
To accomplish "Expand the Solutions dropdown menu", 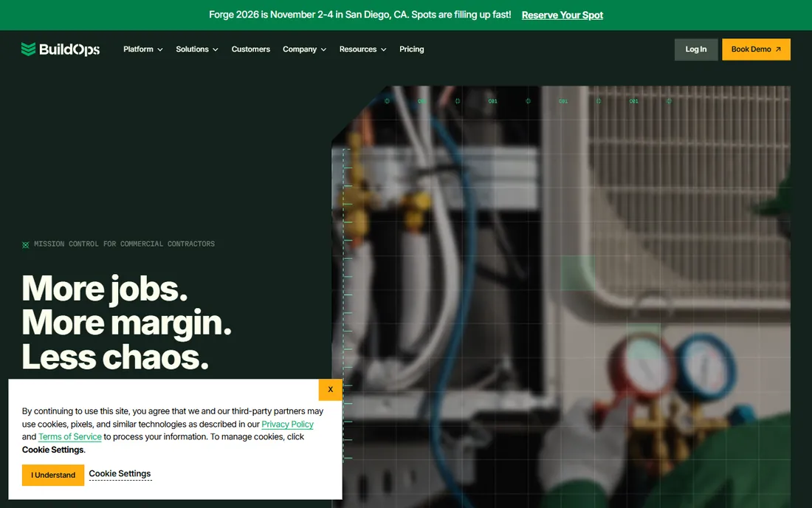I will [x=197, y=49].
